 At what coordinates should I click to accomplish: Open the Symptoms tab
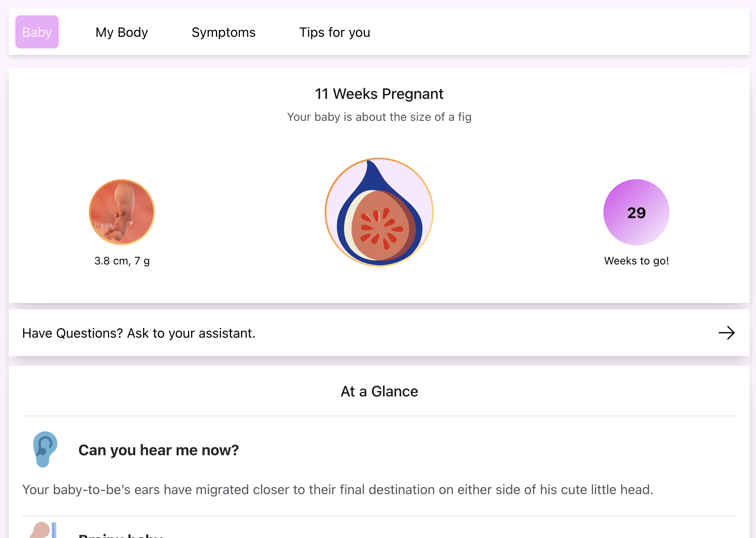click(x=223, y=32)
